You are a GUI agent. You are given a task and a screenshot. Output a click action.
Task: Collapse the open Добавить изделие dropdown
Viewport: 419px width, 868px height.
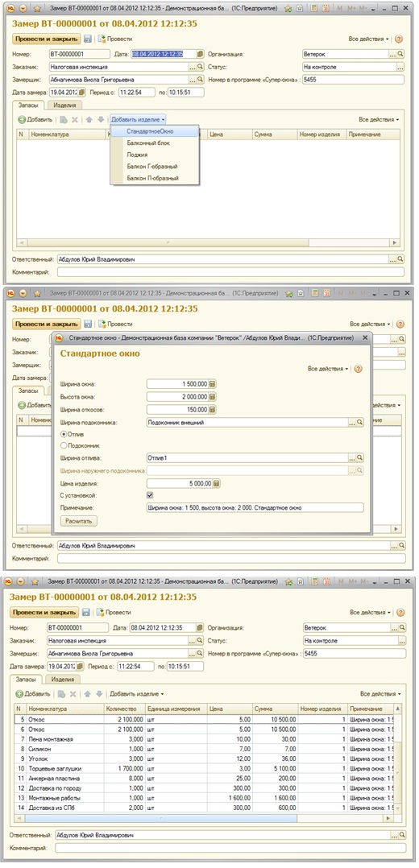click(138, 119)
